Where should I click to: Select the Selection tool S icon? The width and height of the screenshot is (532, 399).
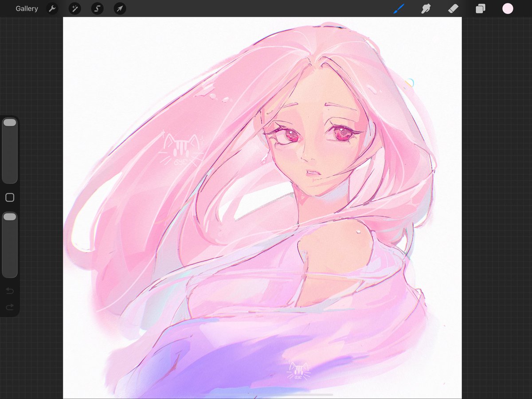tap(97, 8)
